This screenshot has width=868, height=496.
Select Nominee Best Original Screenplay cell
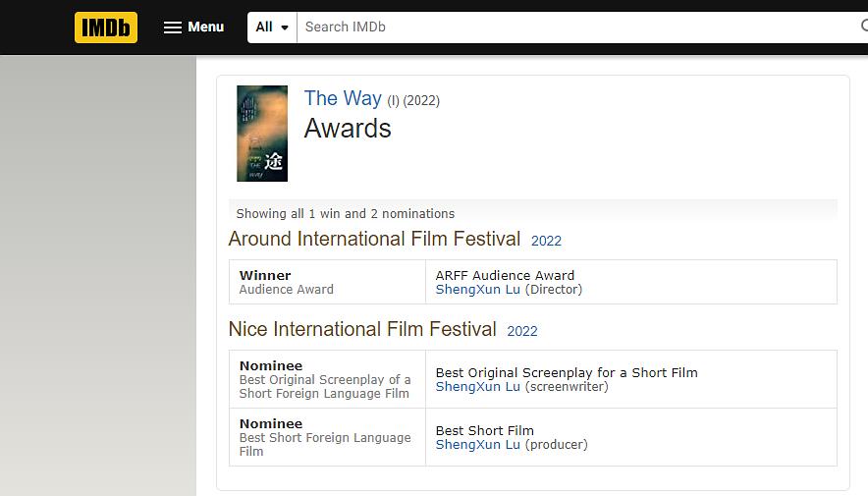click(x=326, y=379)
